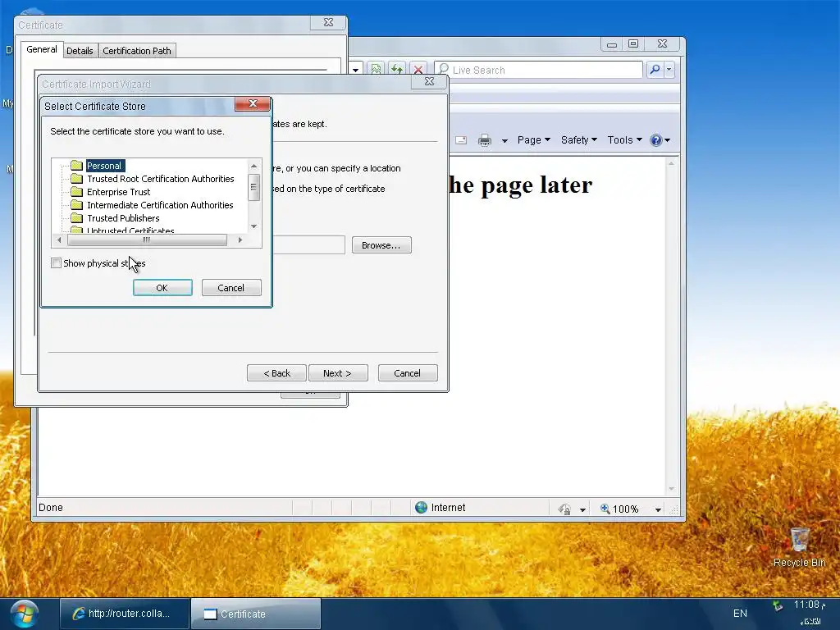Select the Personal folder icon in store tree
This screenshot has width=840, height=630.
tap(76, 166)
